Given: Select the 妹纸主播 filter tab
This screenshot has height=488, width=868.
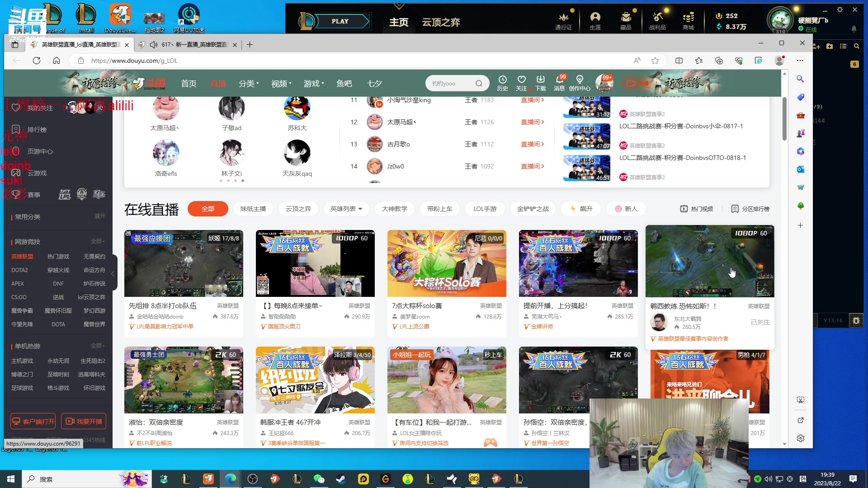Looking at the screenshot, I should 253,209.
